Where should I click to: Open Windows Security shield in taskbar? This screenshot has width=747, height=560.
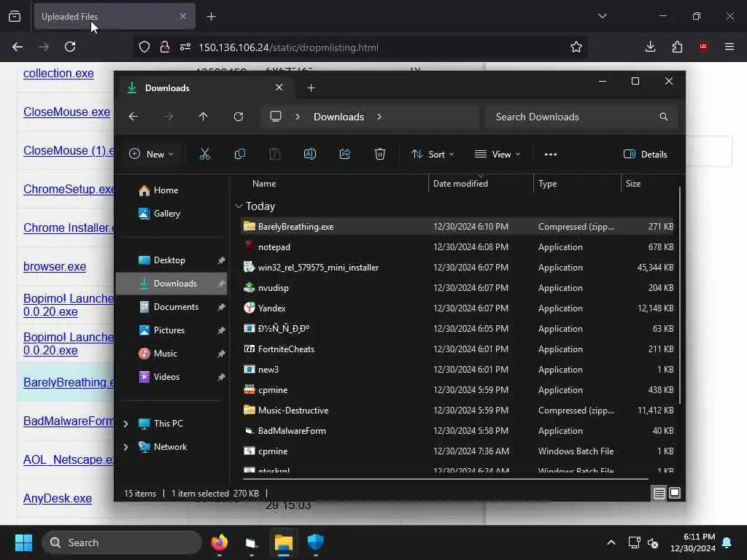pyautogui.click(x=315, y=542)
